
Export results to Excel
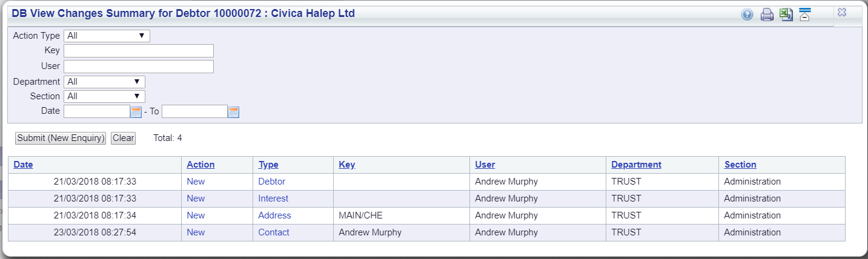click(x=786, y=15)
